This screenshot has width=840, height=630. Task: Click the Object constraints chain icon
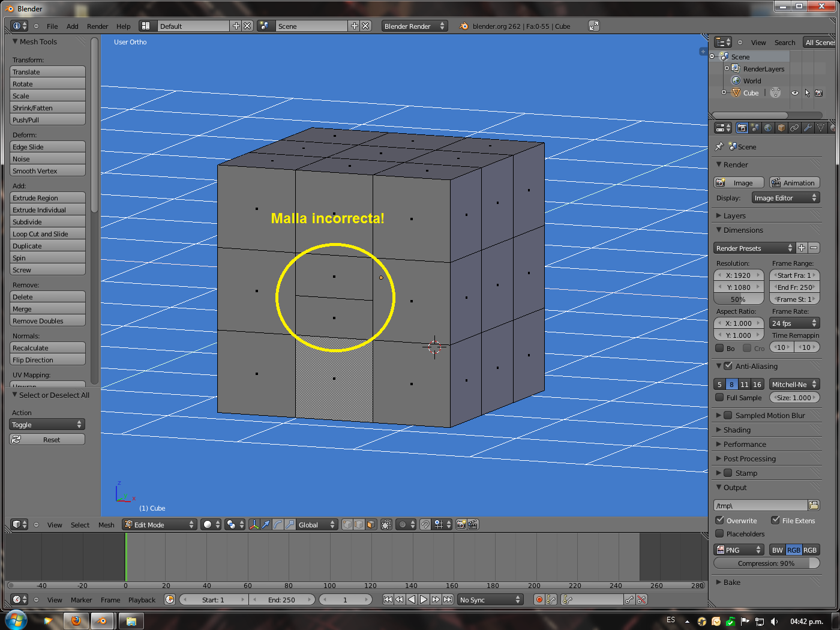click(x=794, y=128)
